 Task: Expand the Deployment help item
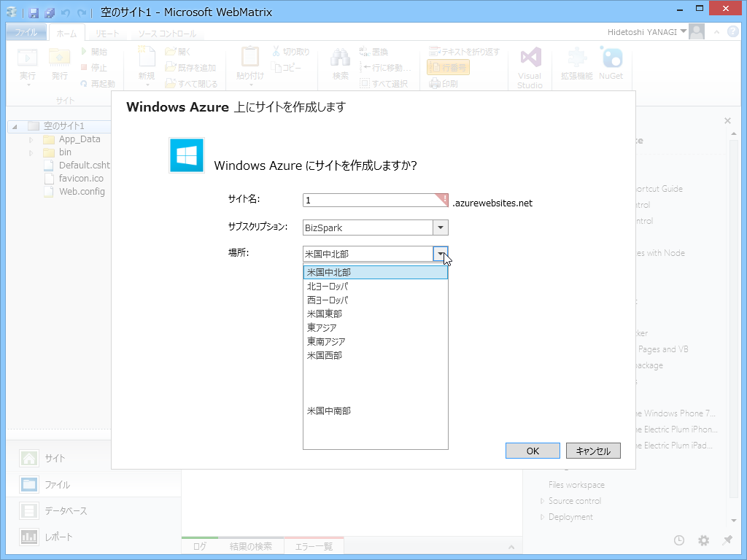click(542, 517)
